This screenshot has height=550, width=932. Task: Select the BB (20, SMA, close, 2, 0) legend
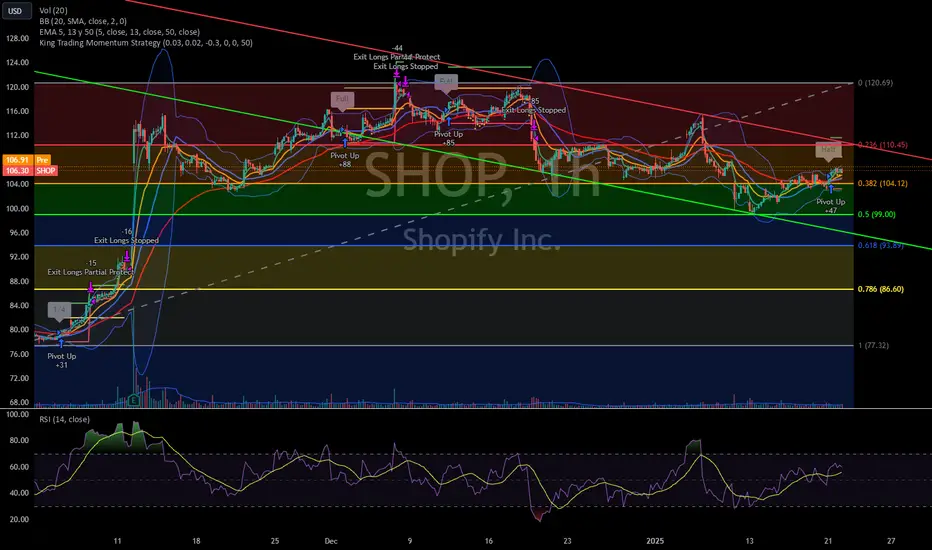tap(83, 21)
